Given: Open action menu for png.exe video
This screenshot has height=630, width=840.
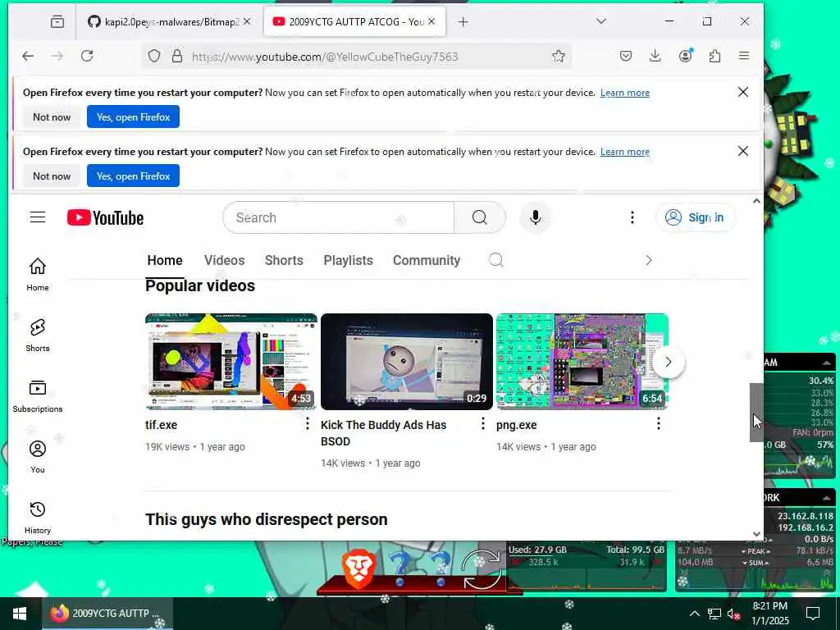Looking at the screenshot, I should tap(659, 424).
